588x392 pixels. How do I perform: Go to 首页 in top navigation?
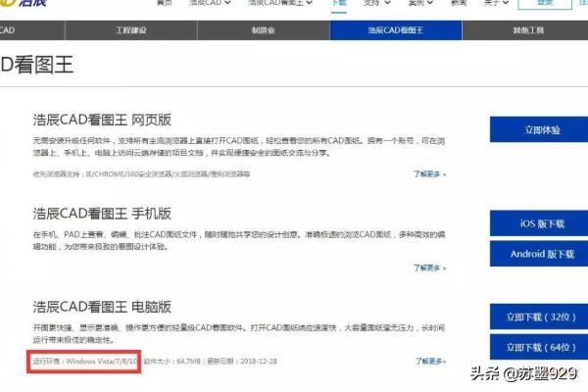point(164,3)
